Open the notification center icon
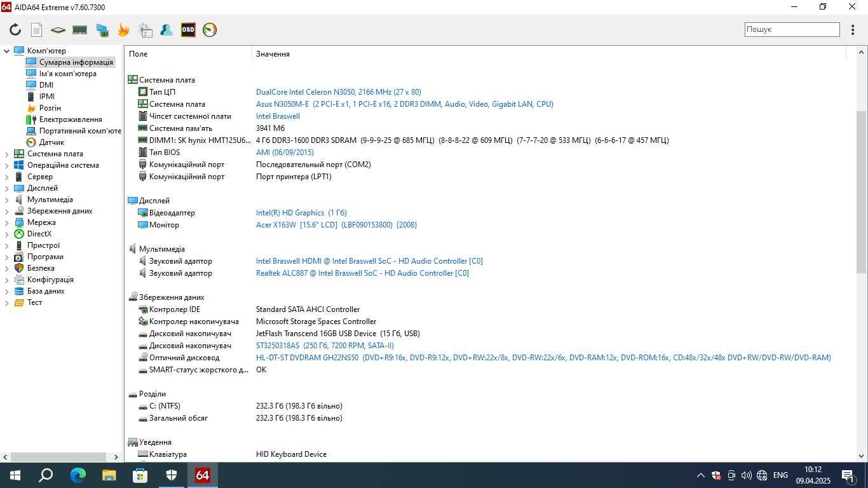Screen dimensions: 868x488 [x=848, y=475]
